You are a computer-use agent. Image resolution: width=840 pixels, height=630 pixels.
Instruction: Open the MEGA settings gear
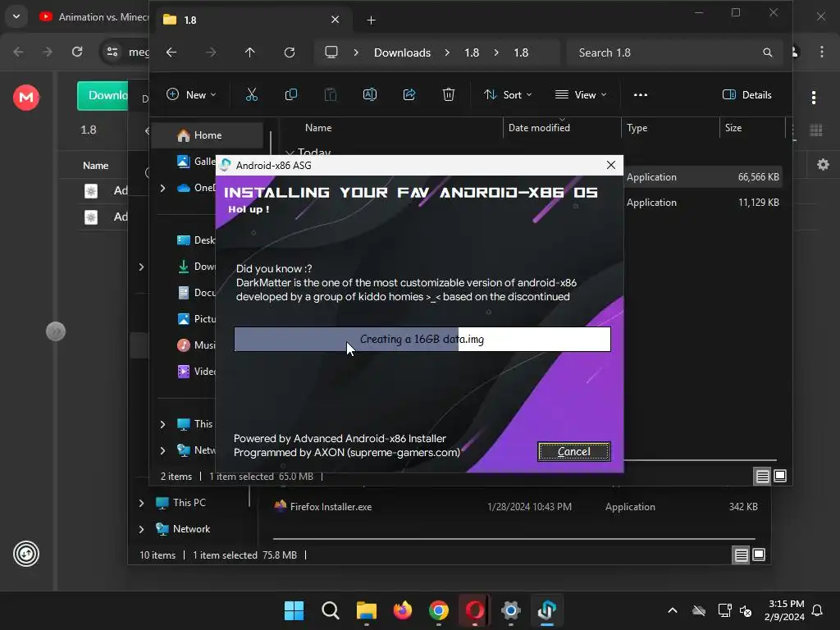click(x=822, y=164)
